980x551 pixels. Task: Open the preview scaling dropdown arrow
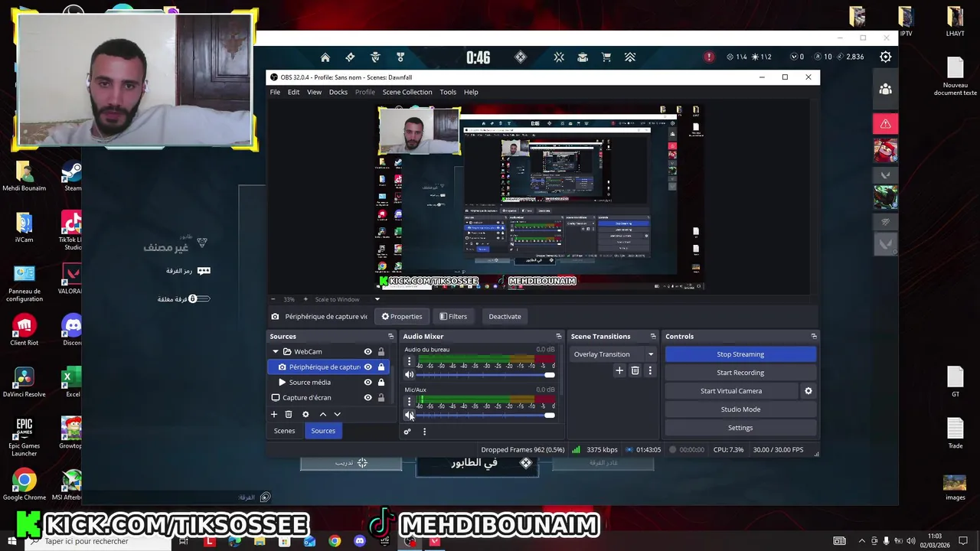(x=377, y=299)
